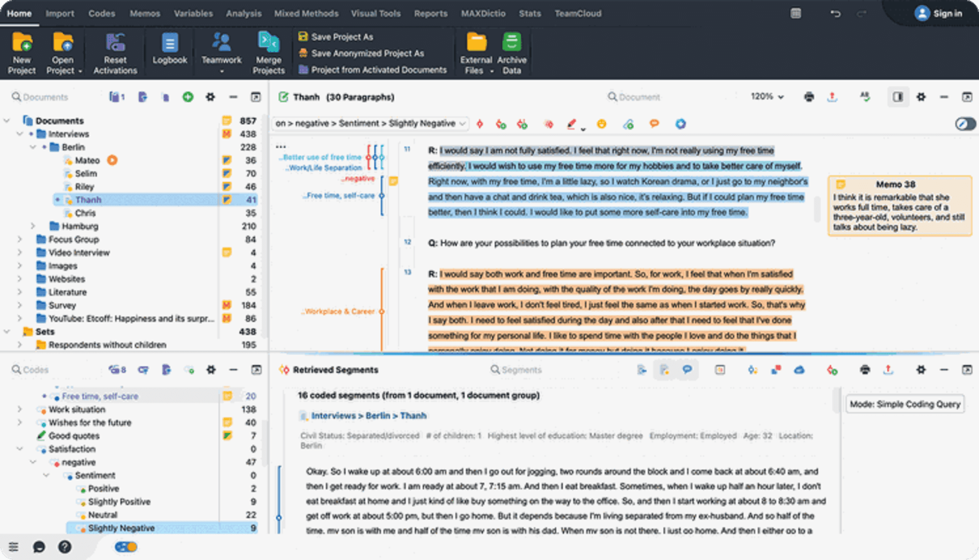Open the Logbook from the ribbon
The width and height of the screenshot is (979, 560).
pos(169,51)
